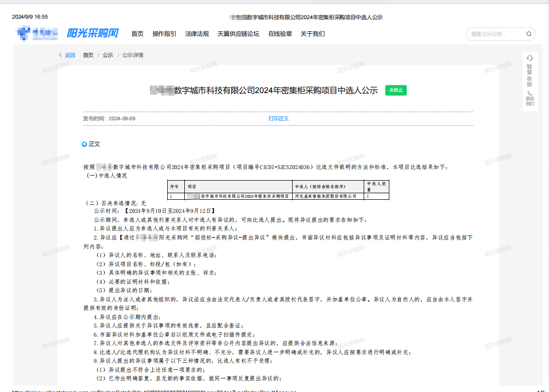Click the 发布时间 2024-09-09 text
Screen dimensions: 549x392
(109, 119)
